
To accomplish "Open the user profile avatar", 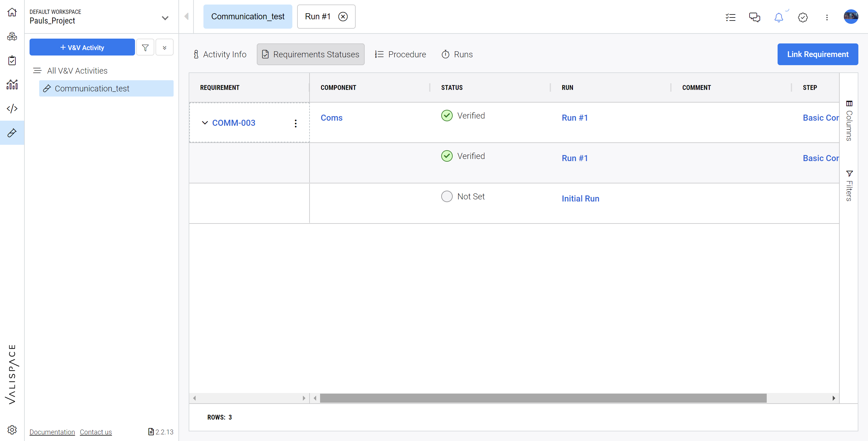I will [851, 17].
